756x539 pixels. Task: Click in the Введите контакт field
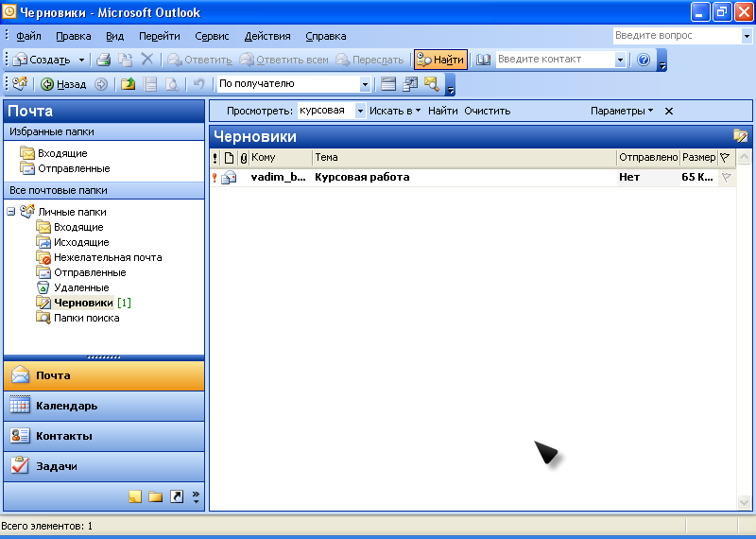pyautogui.click(x=556, y=60)
